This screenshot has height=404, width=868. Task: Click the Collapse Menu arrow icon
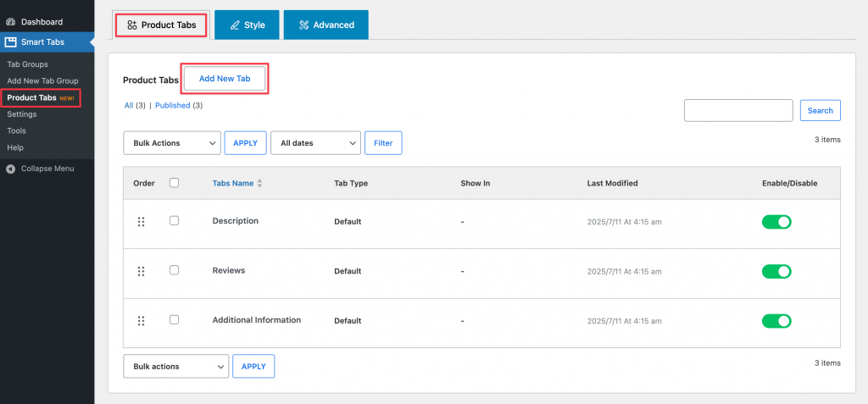point(10,169)
